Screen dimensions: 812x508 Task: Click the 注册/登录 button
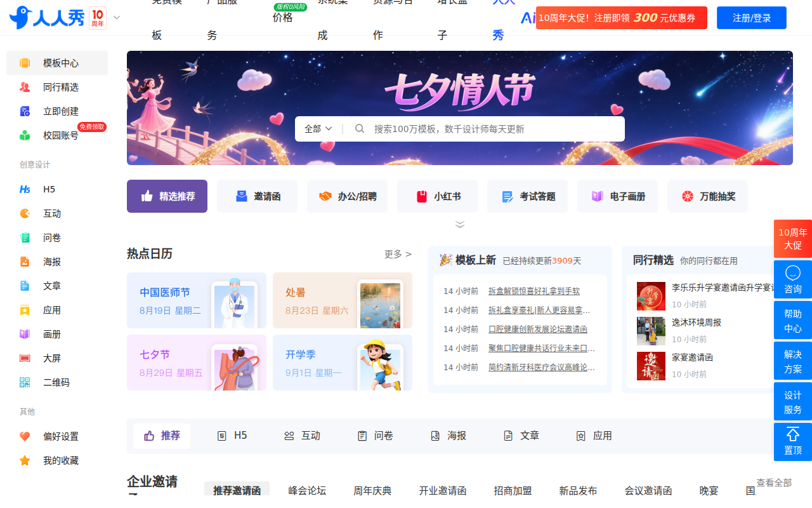(x=752, y=18)
